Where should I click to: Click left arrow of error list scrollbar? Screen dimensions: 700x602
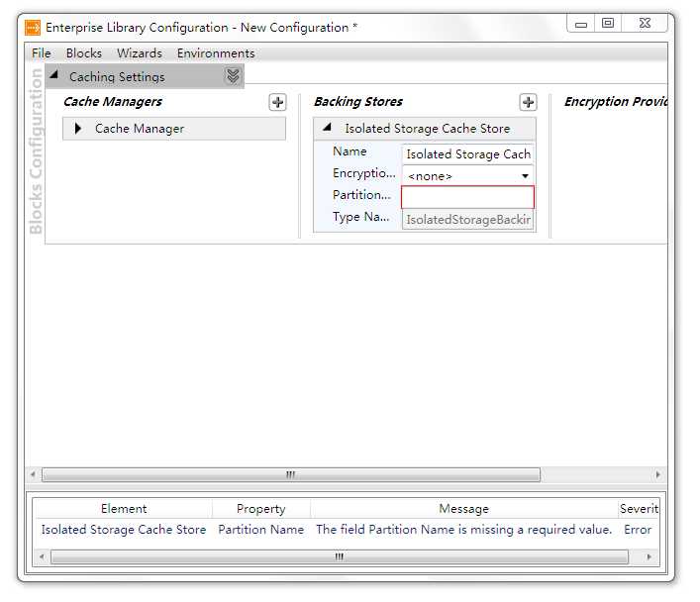coord(42,556)
